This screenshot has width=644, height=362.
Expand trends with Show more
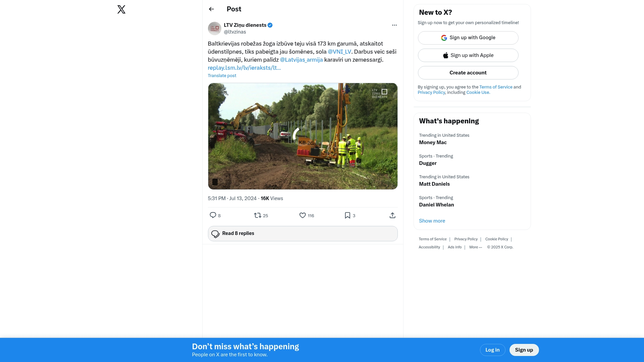coord(432,221)
